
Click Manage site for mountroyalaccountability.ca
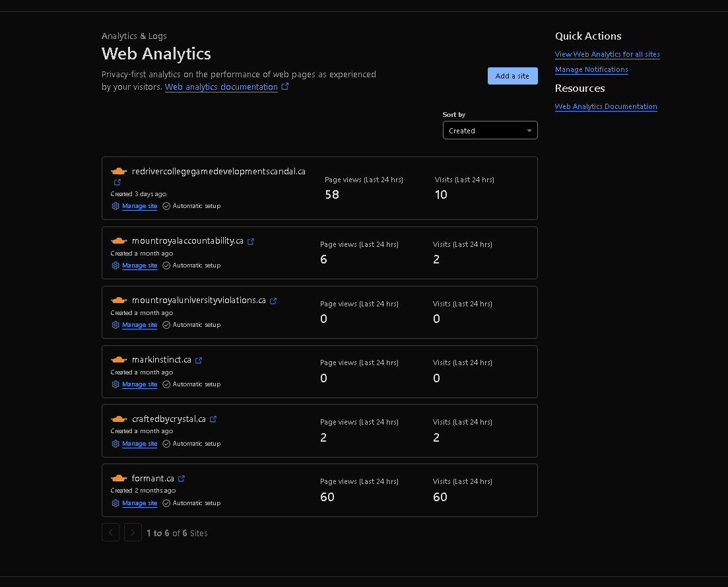click(140, 265)
